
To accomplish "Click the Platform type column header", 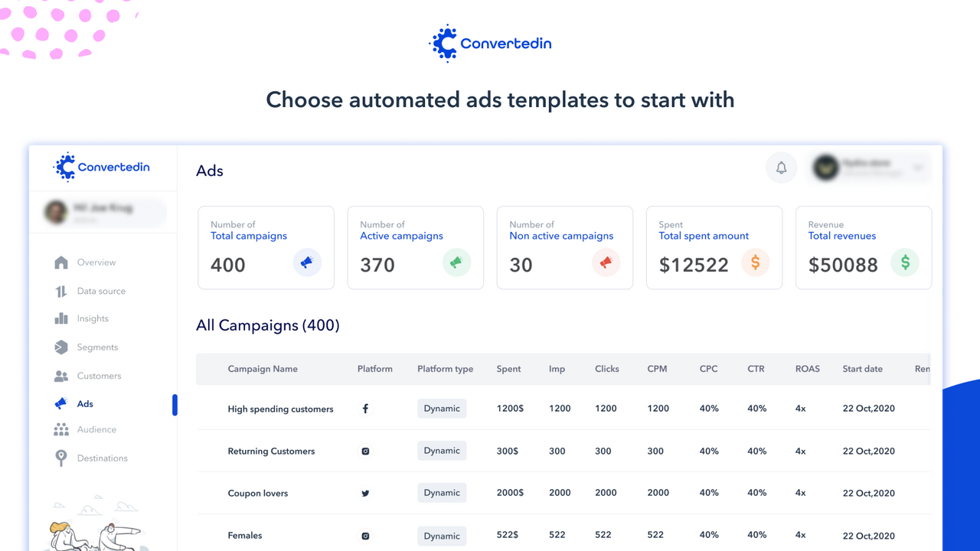I will pos(446,369).
